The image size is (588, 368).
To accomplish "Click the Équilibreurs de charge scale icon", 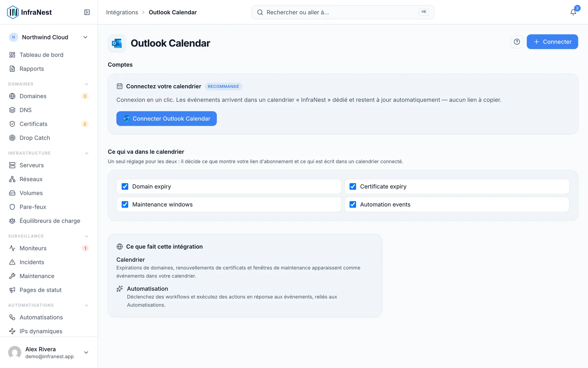I will click(x=12, y=221).
